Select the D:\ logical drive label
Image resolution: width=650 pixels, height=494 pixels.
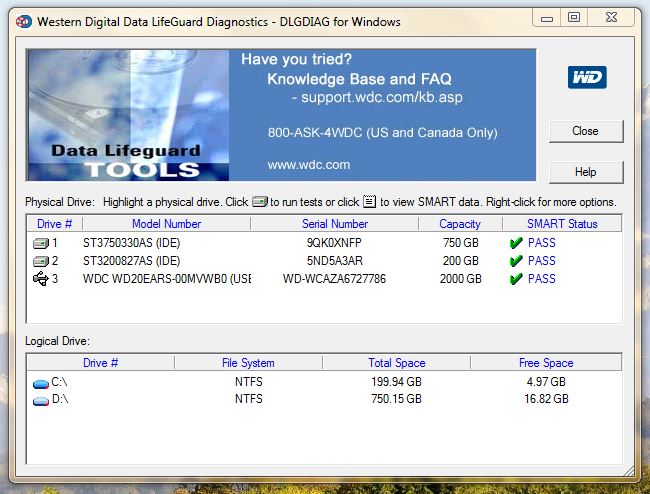(60, 399)
